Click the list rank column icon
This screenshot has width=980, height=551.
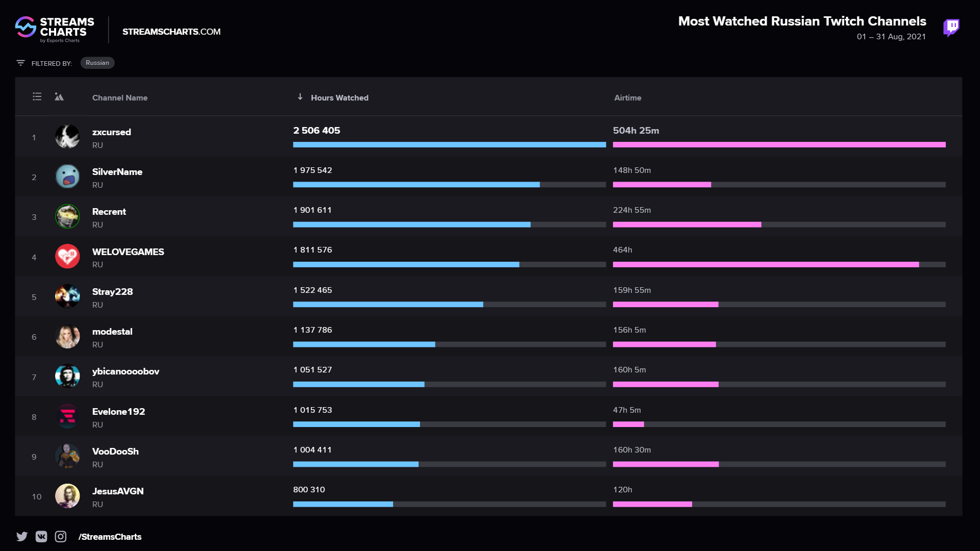(x=37, y=97)
